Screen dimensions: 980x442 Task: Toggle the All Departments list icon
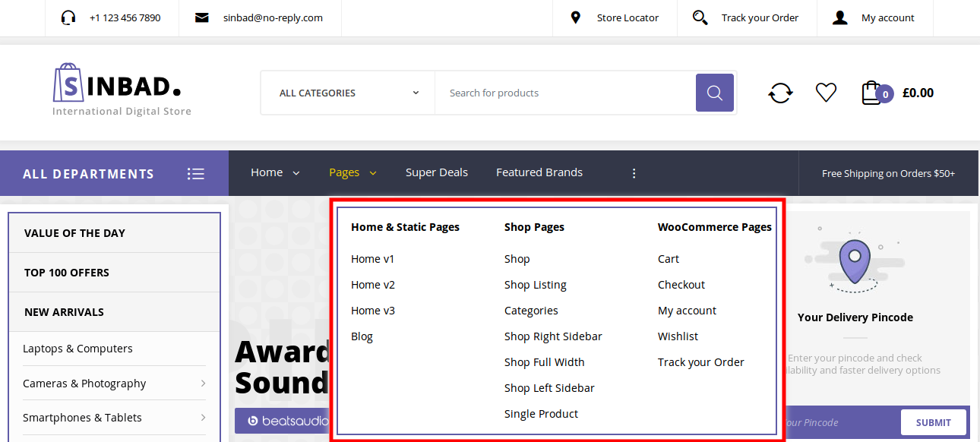(196, 174)
